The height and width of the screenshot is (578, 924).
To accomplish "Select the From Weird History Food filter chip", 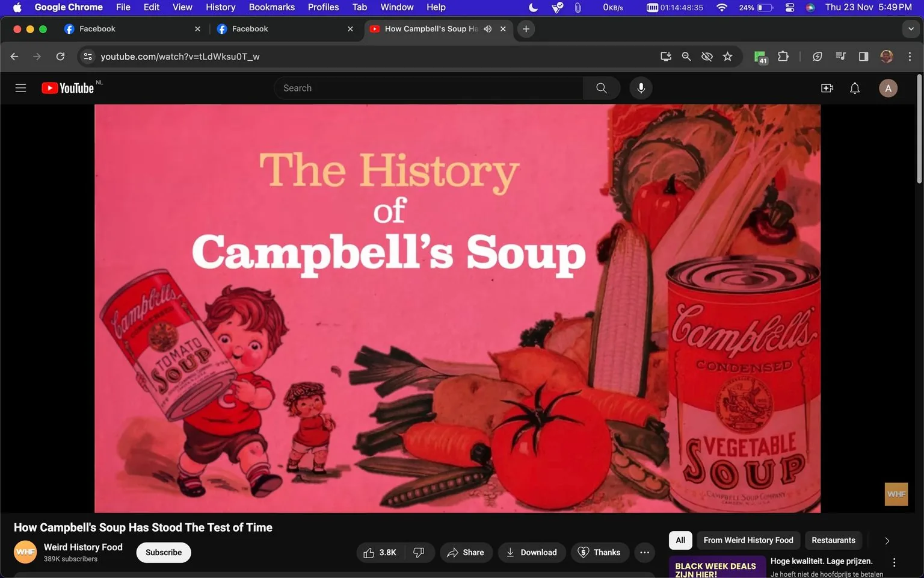I will [x=747, y=540].
